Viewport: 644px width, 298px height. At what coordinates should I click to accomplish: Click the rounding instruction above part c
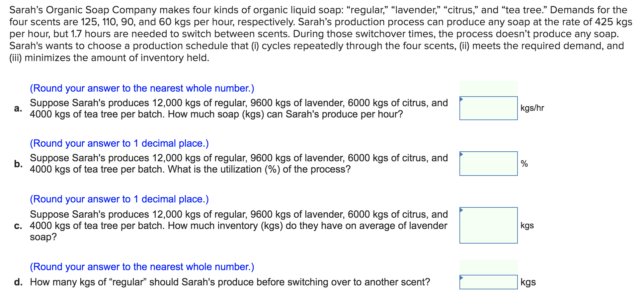point(119,199)
